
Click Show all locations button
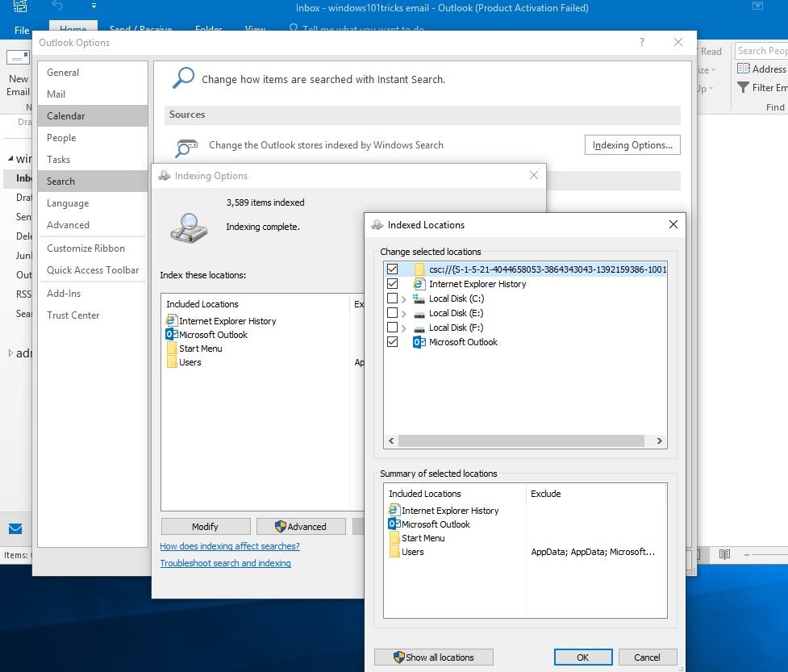pyautogui.click(x=433, y=657)
